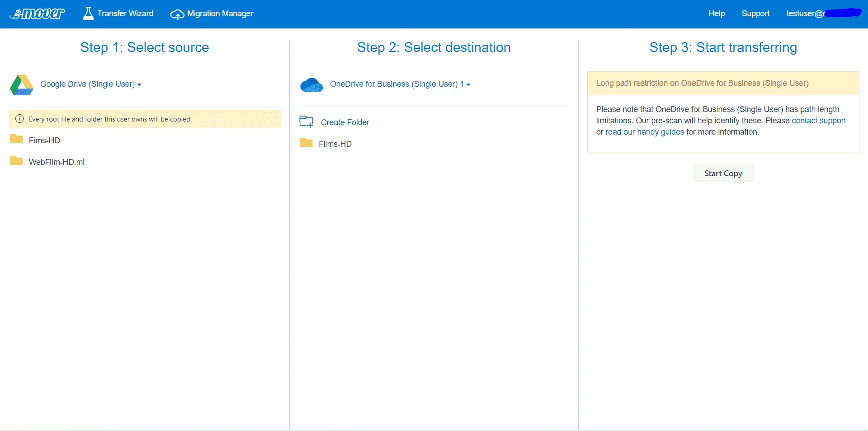Click the 'Step 1: Select source' heading
868x431 pixels.
click(x=145, y=47)
